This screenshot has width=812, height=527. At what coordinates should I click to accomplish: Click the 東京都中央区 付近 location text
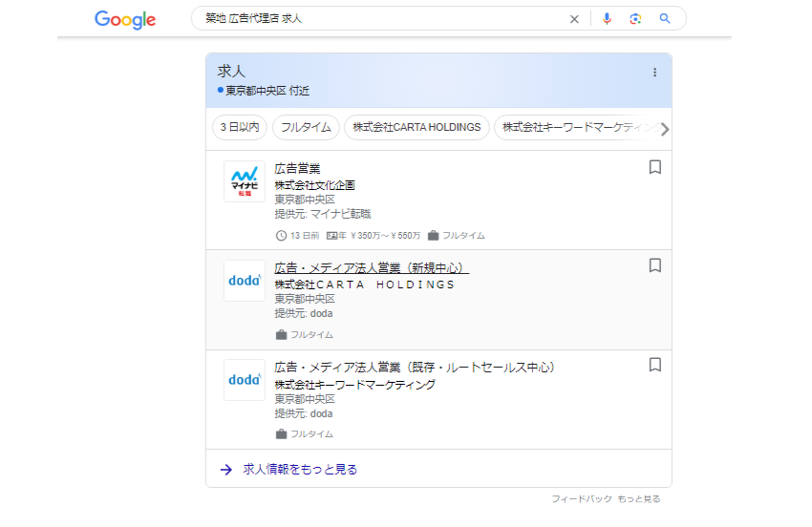point(267,91)
